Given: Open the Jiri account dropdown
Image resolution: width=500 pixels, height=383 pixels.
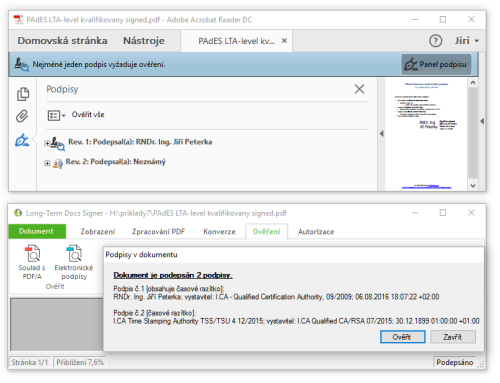Looking at the screenshot, I should pos(467,41).
